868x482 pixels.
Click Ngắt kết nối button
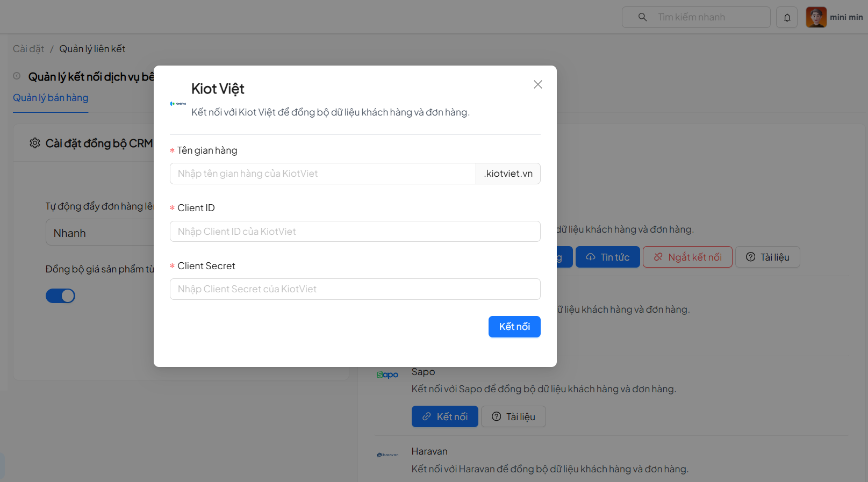pyautogui.click(x=687, y=257)
